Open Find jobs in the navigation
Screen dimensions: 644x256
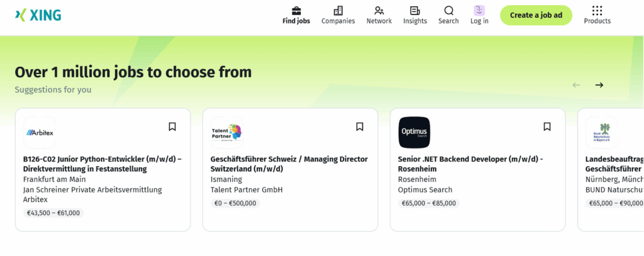click(x=296, y=15)
